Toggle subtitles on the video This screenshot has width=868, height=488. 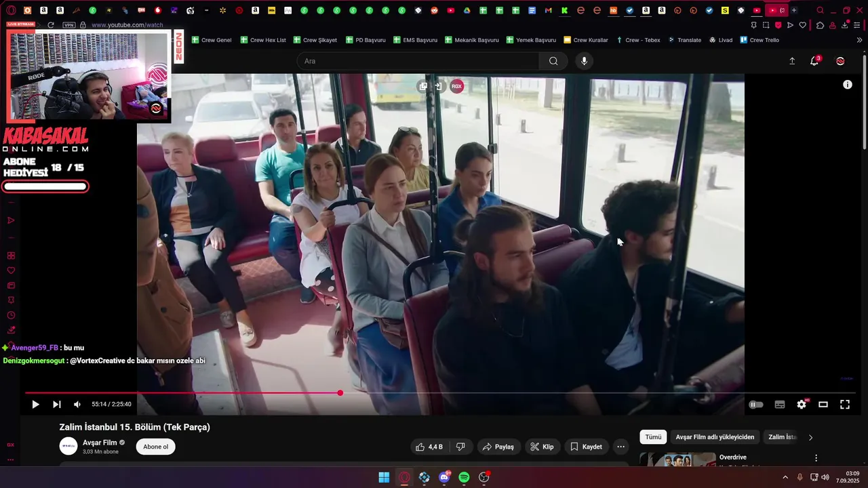pyautogui.click(x=780, y=405)
